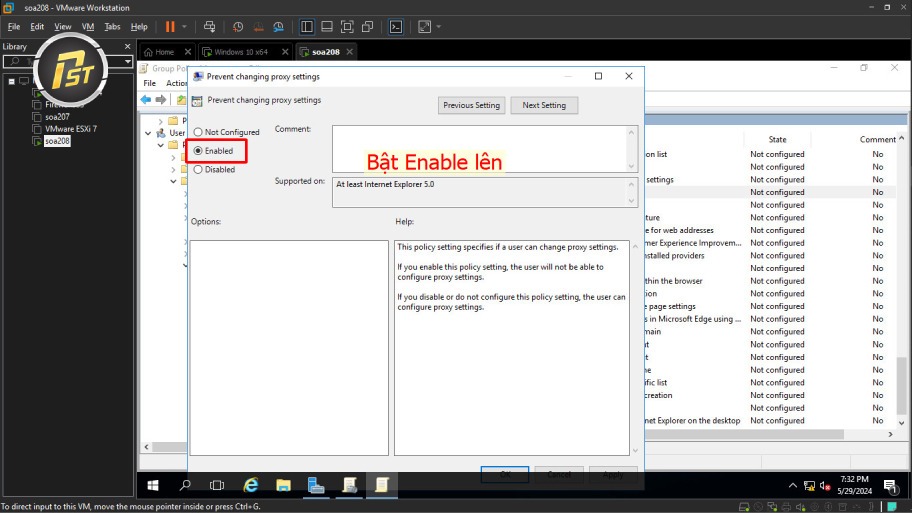
Task: Select the Not Configured radio button
Action: [x=198, y=132]
